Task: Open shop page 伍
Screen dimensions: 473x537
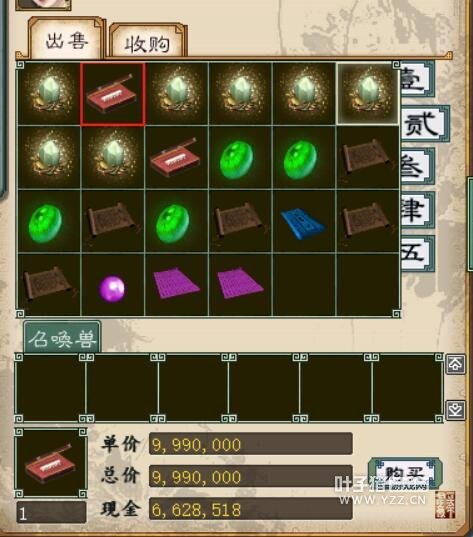Action: click(418, 253)
